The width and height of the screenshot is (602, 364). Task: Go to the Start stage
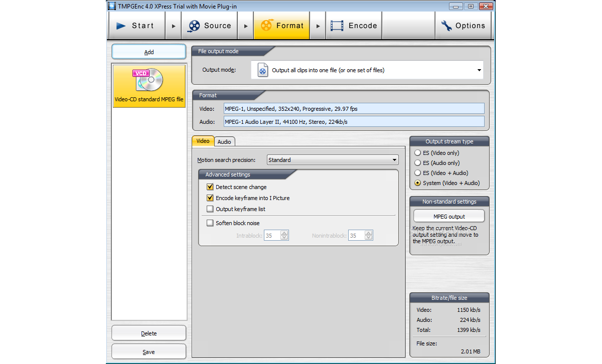pyautogui.click(x=137, y=26)
